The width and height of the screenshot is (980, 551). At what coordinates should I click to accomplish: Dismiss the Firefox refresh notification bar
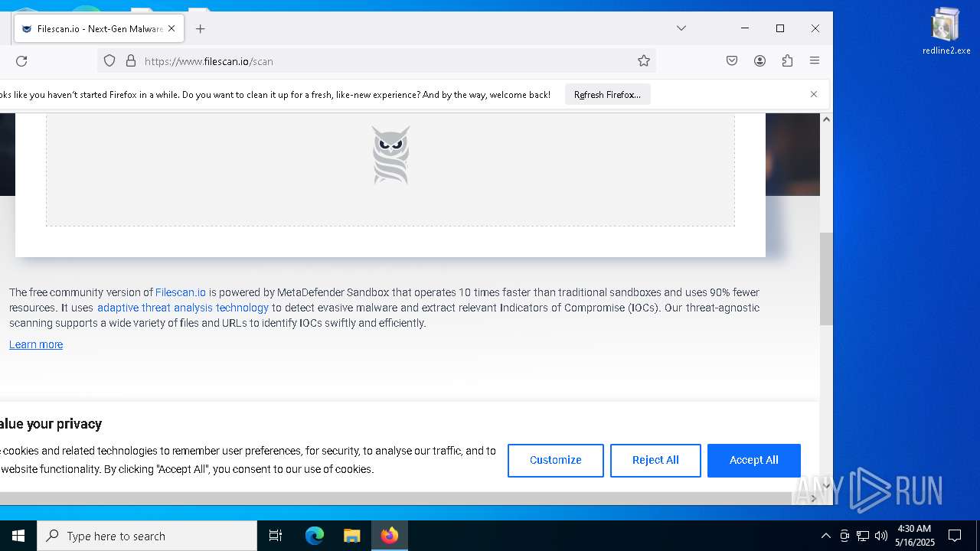tap(814, 94)
